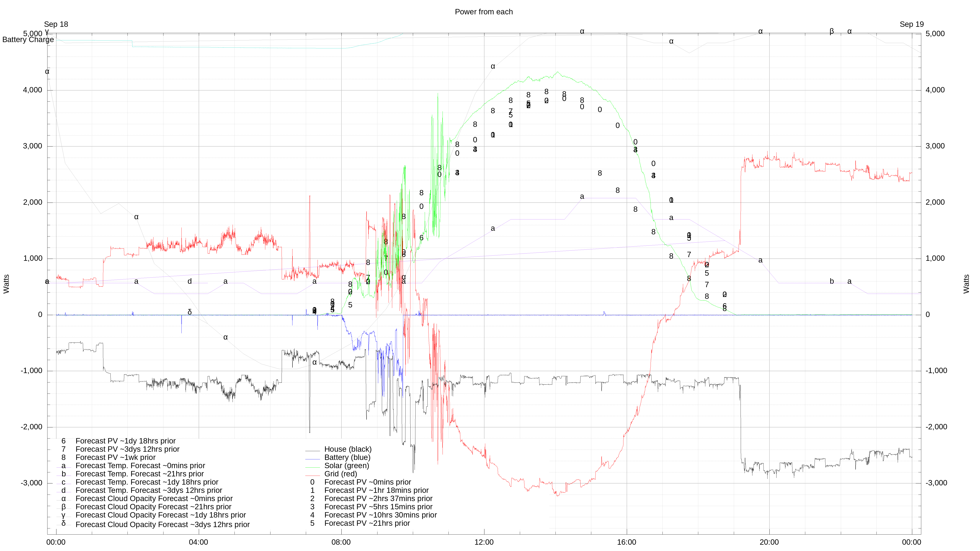The width and height of the screenshot is (980, 551).
Task: Click legend entry 'Forecast PV ~3dys 12hrs prior'
Action: point(127,449)
